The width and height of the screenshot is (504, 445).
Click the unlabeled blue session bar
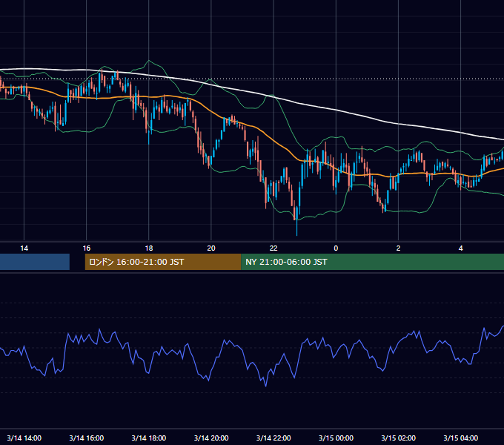tap(35, 262)
